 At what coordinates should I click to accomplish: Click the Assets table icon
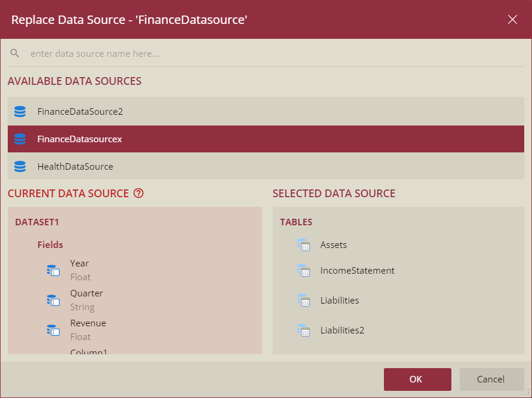coord(304,245)
